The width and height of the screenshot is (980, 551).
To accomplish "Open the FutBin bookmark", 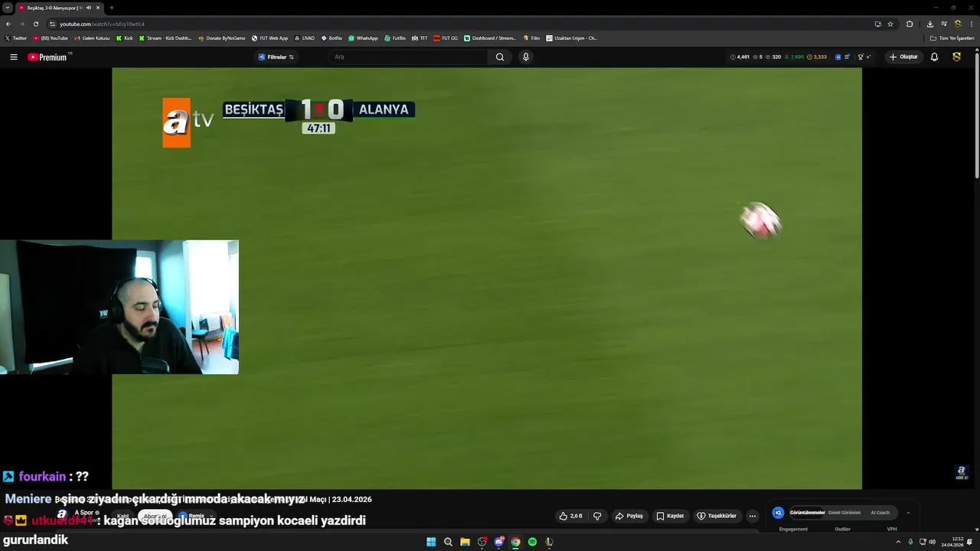I will click(395, 37).
